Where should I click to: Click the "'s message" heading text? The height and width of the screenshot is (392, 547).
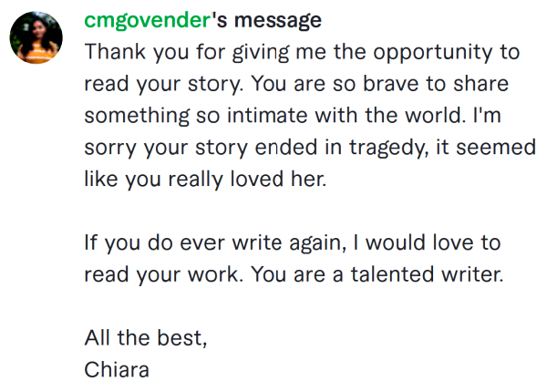(266, 21)
